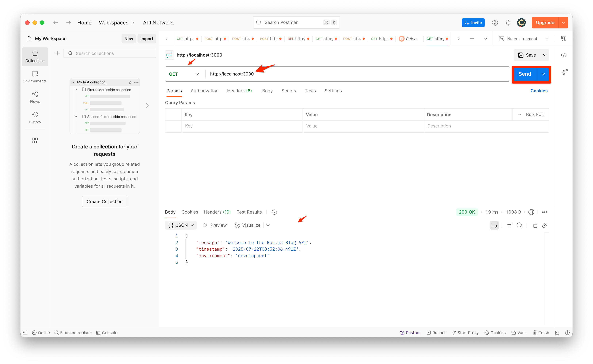The width and height of the screenshot is (593, 364).
Task: Open the No environment selector dropdown
Action: (x=524, y=39)
